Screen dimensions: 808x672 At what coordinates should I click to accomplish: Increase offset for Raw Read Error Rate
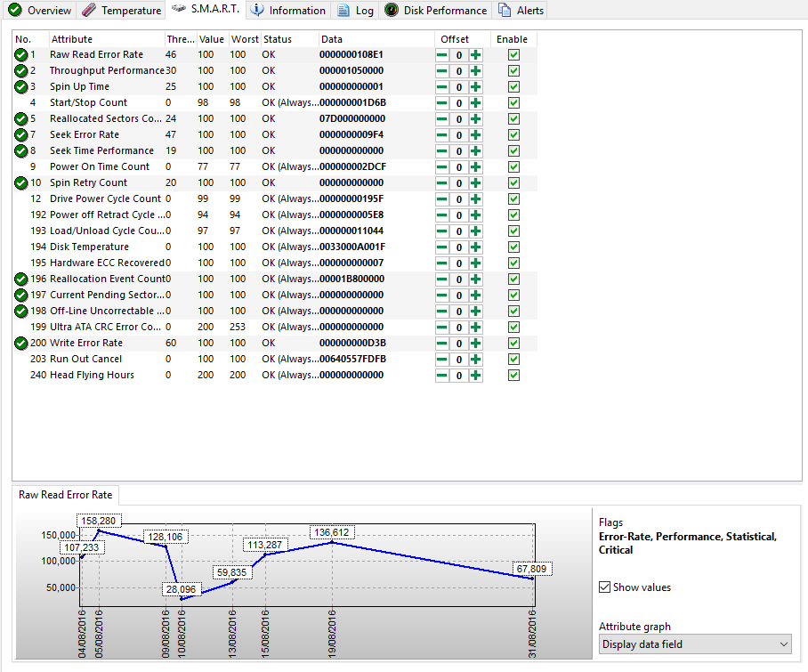click(x=475, y=55)
